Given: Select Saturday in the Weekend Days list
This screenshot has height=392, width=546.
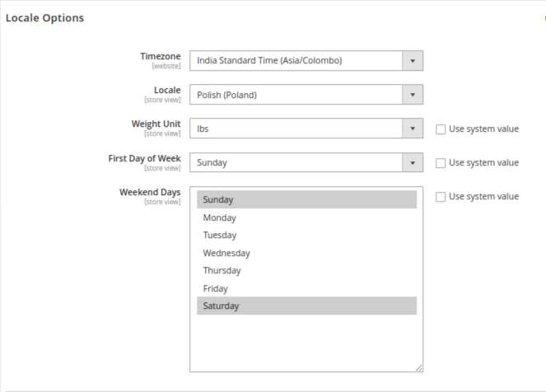Looking at the screenshot, I should pyautogui.click(x=306, y=306).
